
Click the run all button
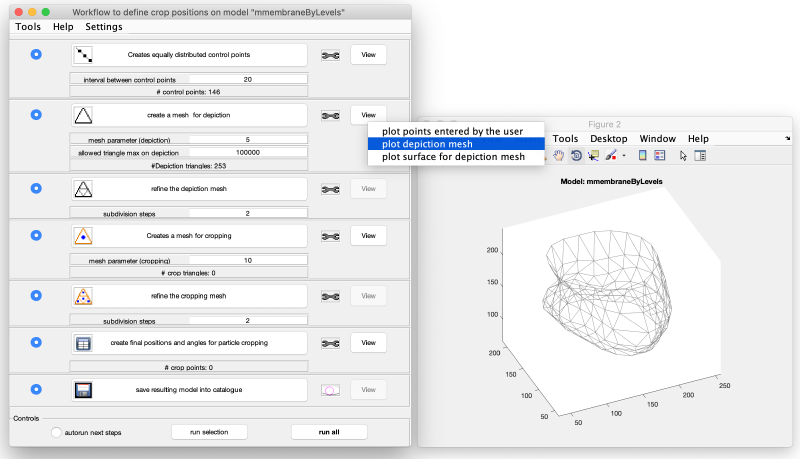pos(329,432)
